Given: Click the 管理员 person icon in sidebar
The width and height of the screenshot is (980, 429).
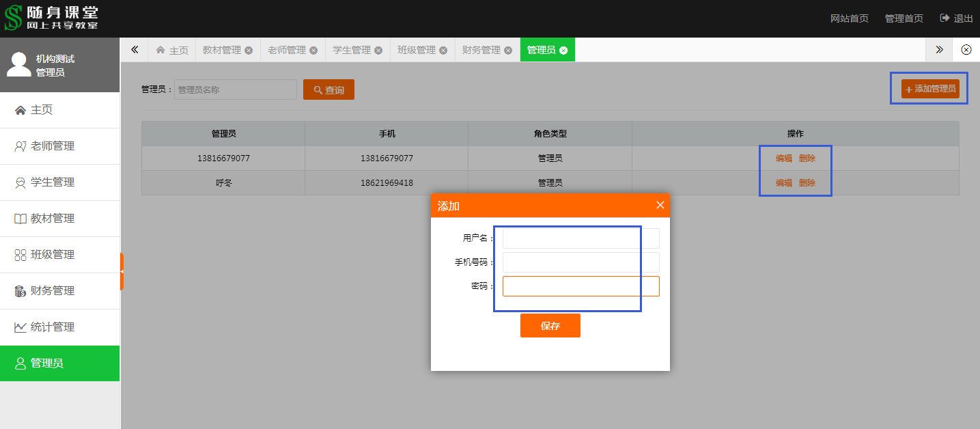Looking at the screenshot, I should pos(20,363).
